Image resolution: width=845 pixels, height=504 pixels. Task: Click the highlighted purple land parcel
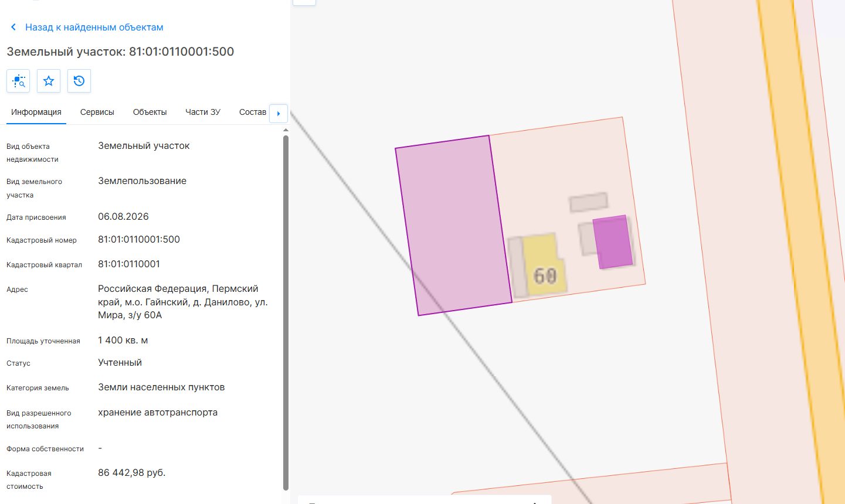pyautogui.click(x=453, y=226)
